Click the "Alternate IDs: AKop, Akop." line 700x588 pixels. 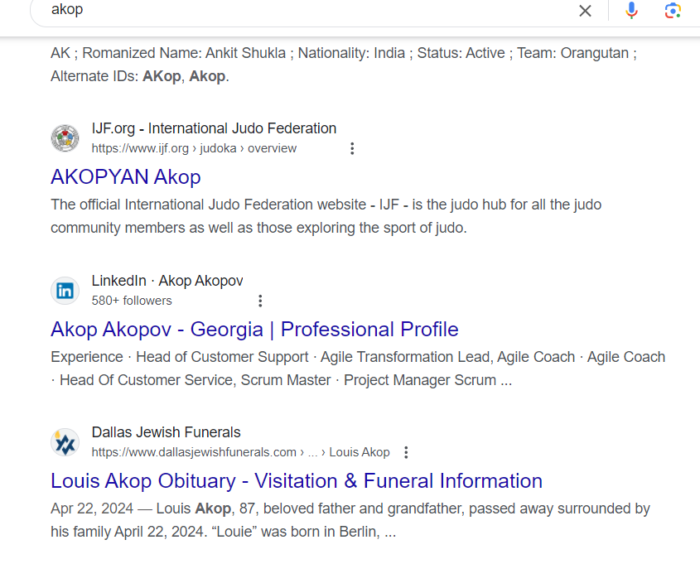pos(140,76)
